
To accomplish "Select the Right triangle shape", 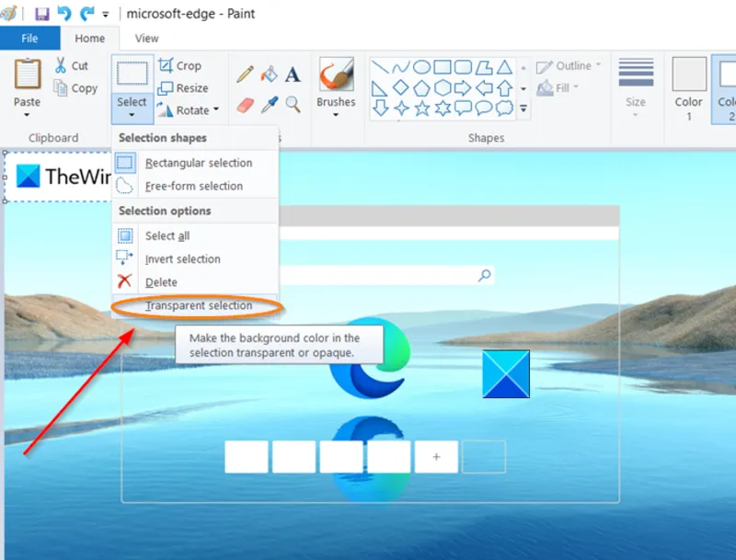I will pos(379,87).
